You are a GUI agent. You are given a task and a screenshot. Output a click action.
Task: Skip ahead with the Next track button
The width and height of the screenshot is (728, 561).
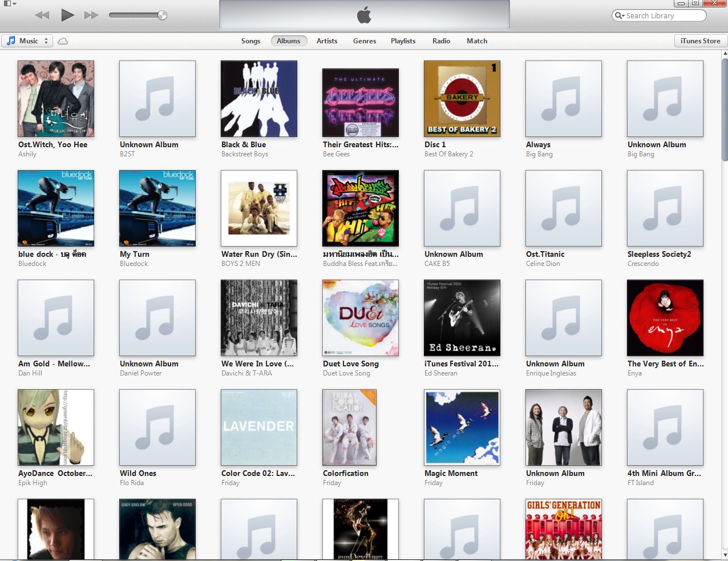point(91,15)
